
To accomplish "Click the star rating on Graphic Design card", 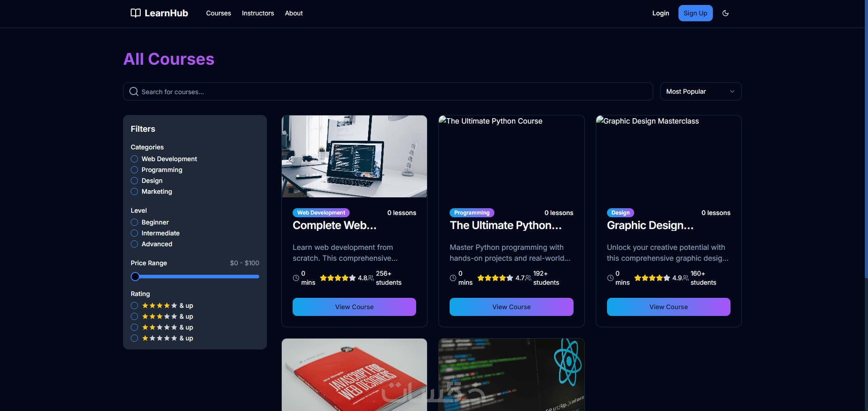I will tap(652, 278).
